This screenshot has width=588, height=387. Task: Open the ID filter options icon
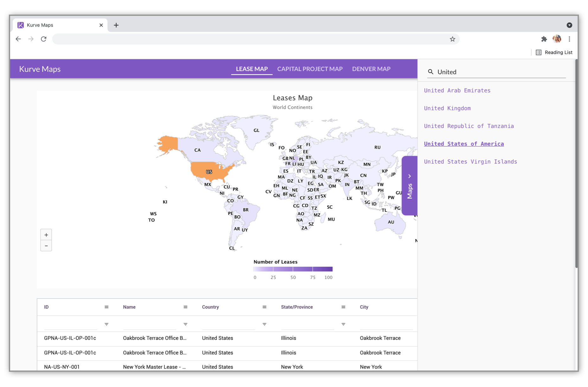tap(106, 324)
